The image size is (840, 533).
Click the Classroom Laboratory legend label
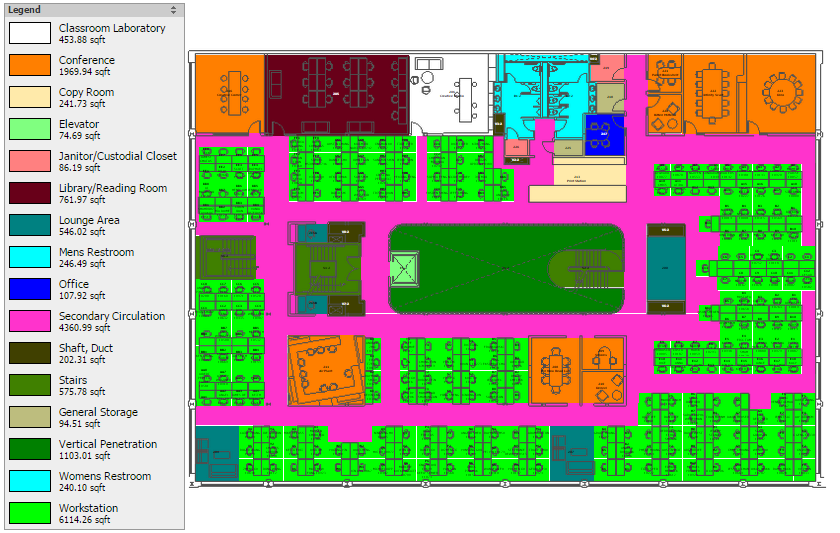pyautogui.click(x=112, y=28)
